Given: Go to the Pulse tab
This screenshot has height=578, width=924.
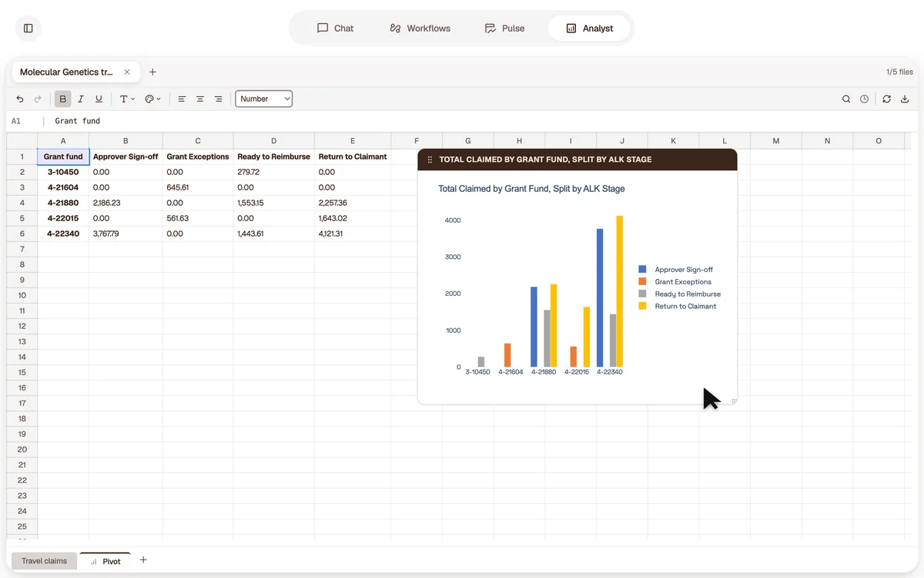Looking at the screenshot, I should [x=504, y=29].
